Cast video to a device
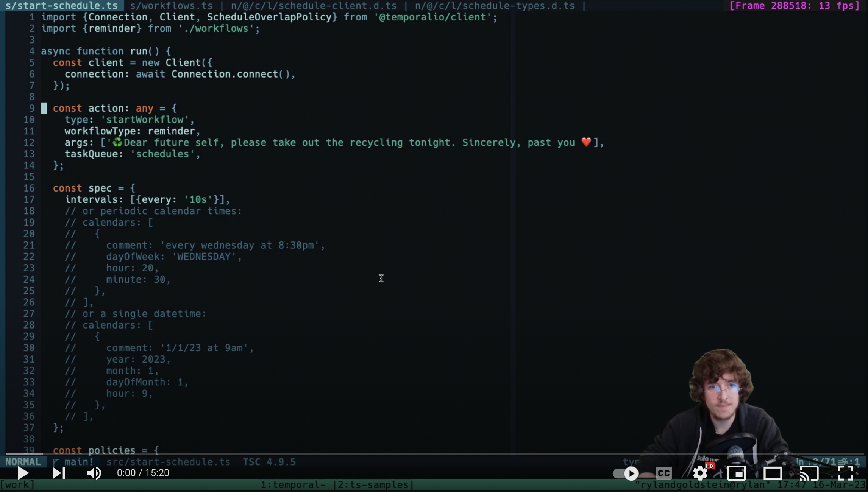868x492 pixels. (809, 473)
